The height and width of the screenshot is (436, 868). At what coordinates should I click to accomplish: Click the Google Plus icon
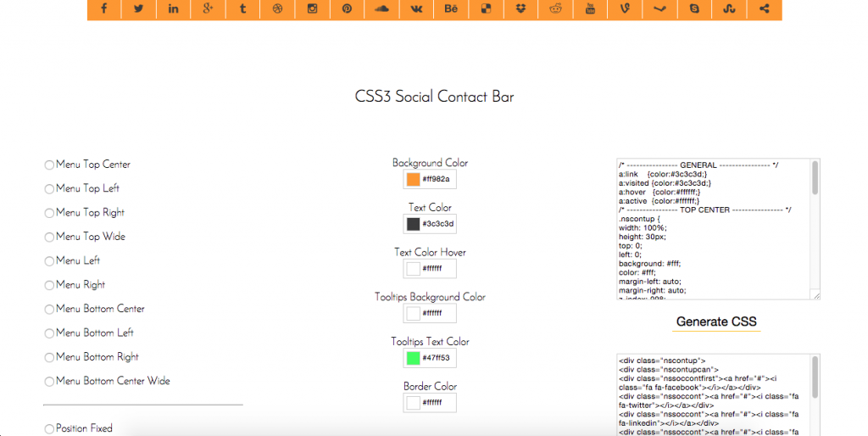click(209, 8)
